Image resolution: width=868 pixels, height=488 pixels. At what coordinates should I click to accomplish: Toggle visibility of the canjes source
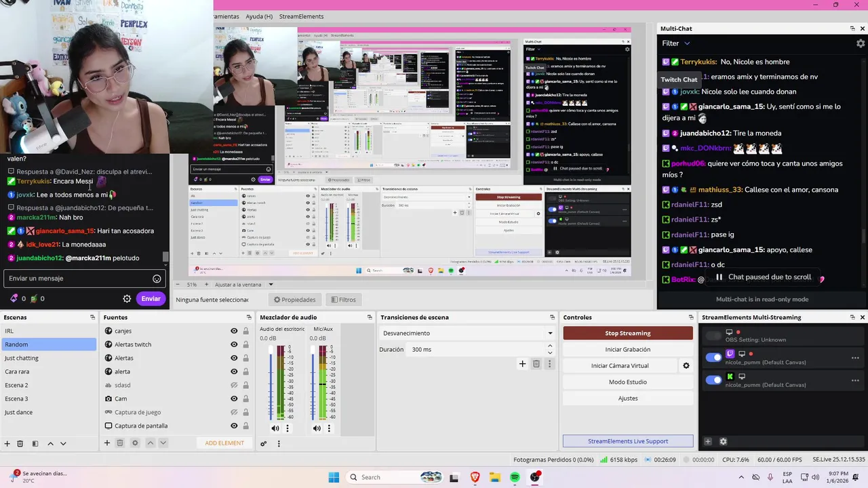tap(234, 331)
